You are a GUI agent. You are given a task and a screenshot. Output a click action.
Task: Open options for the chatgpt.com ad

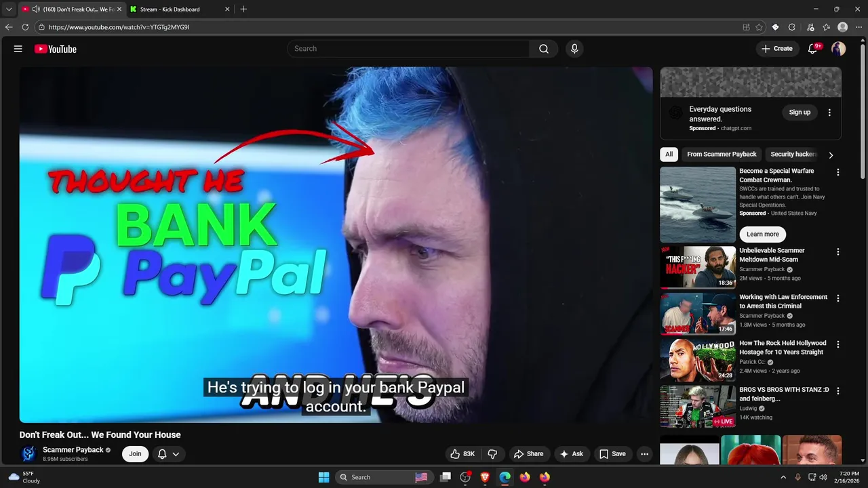[829, 113]
